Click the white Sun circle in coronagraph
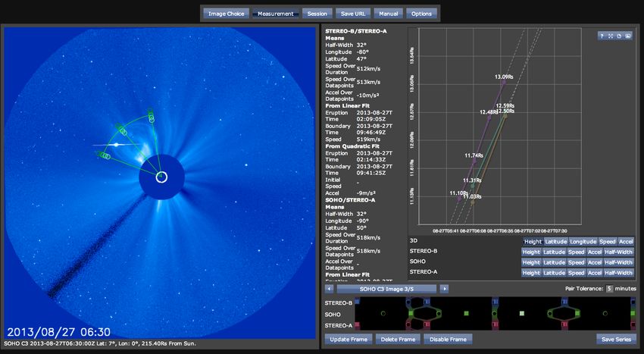 pos(162,177)
